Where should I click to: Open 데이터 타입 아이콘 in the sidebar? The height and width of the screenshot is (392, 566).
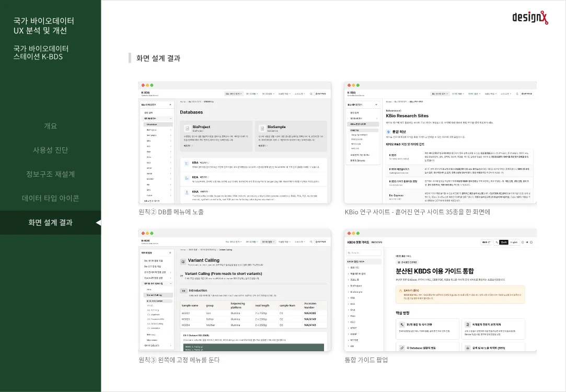pyautogui.click(x=50, y=198)
